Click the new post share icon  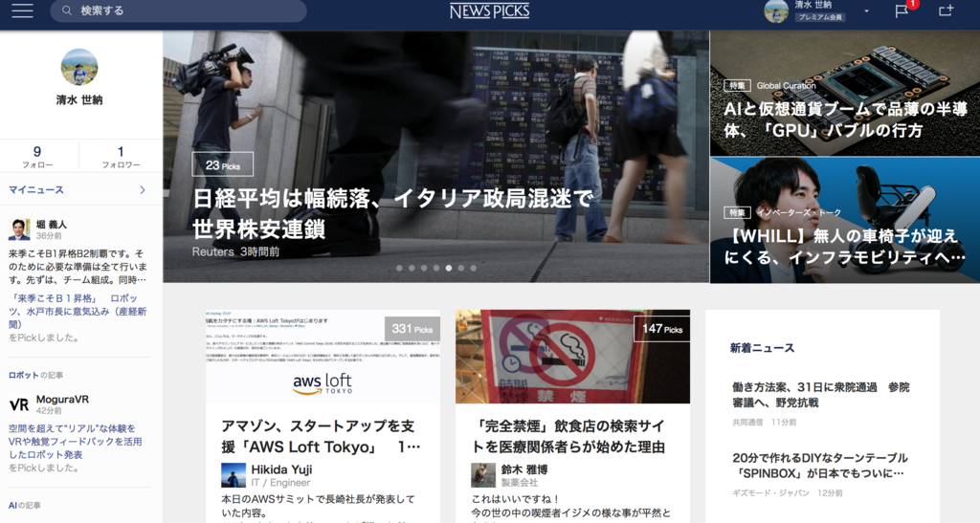pyautogui.click(x=946, y=11)
